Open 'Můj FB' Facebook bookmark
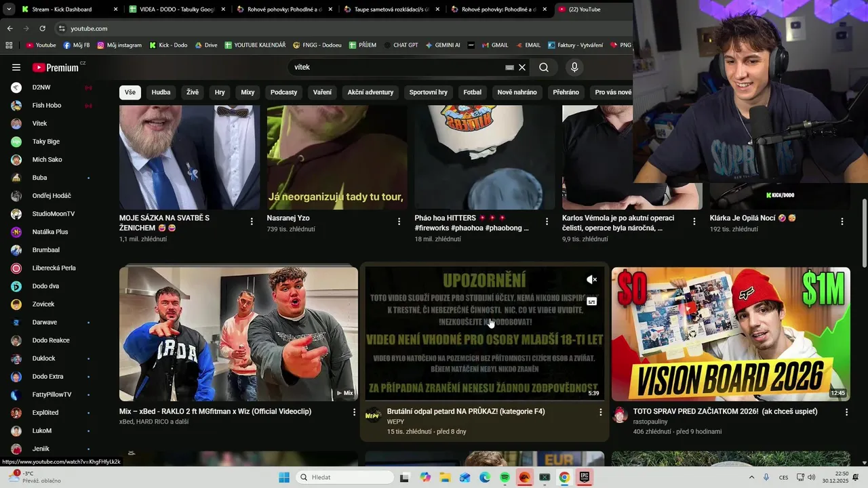The width and height of the screenshot is (868, 488). click(x=77, y=45)
